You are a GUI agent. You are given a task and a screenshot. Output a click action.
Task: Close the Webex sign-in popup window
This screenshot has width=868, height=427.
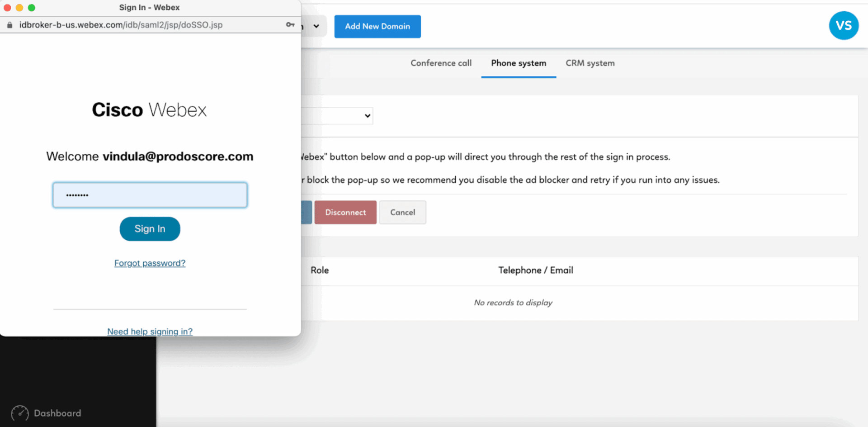[7, 8]
